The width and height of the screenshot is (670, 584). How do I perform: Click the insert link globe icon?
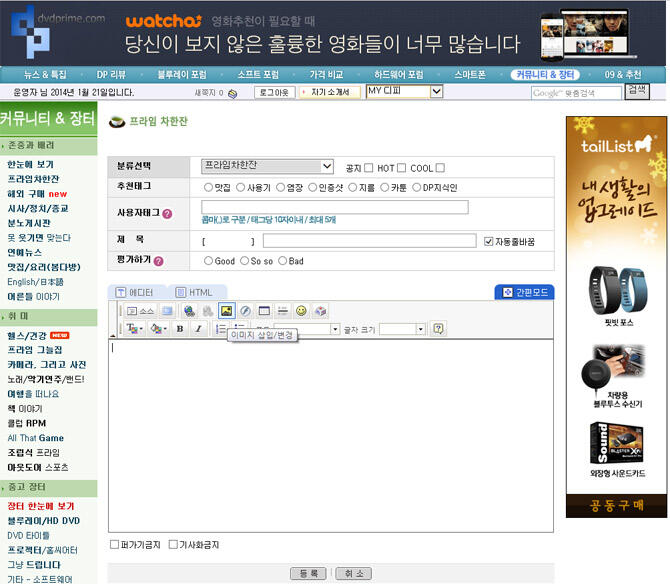click(189, 311)
